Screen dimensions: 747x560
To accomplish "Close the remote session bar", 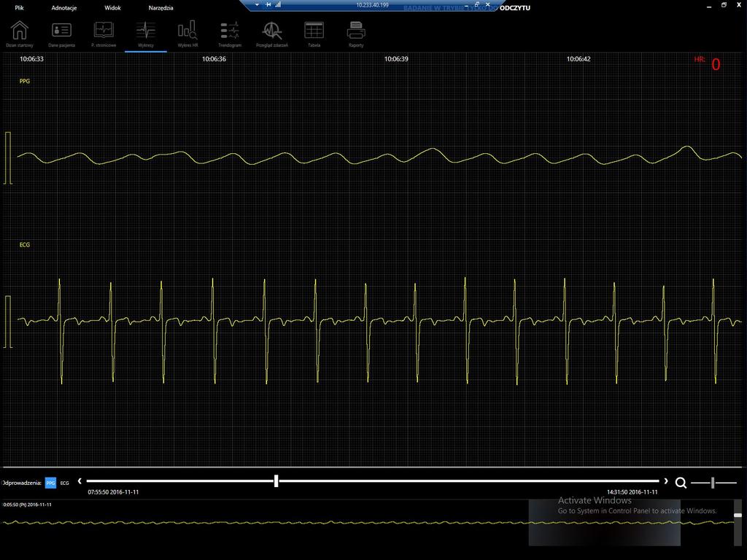I will [x=487, y=4].
